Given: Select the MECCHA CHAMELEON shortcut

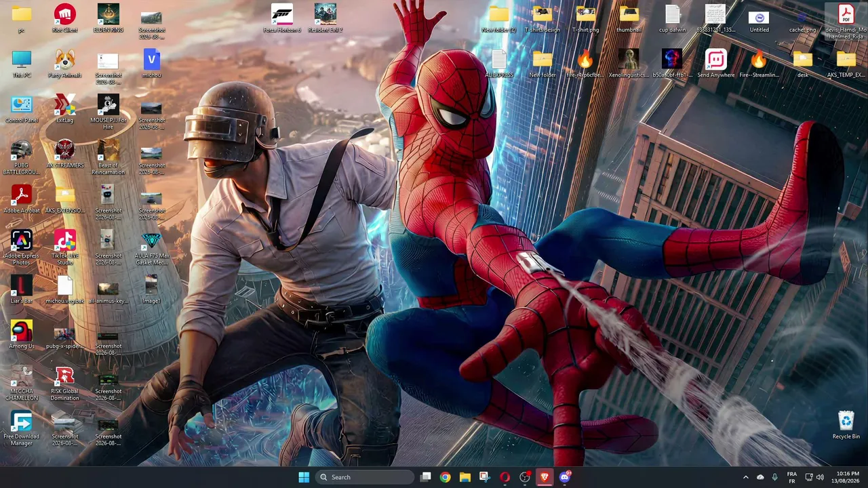Looking at the screenshot, I should pos(22,384).
